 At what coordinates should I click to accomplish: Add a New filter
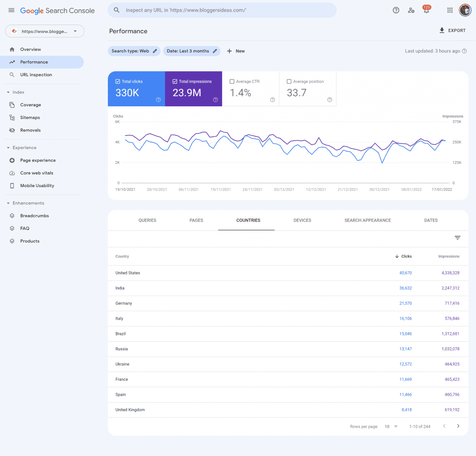[236, 51]
